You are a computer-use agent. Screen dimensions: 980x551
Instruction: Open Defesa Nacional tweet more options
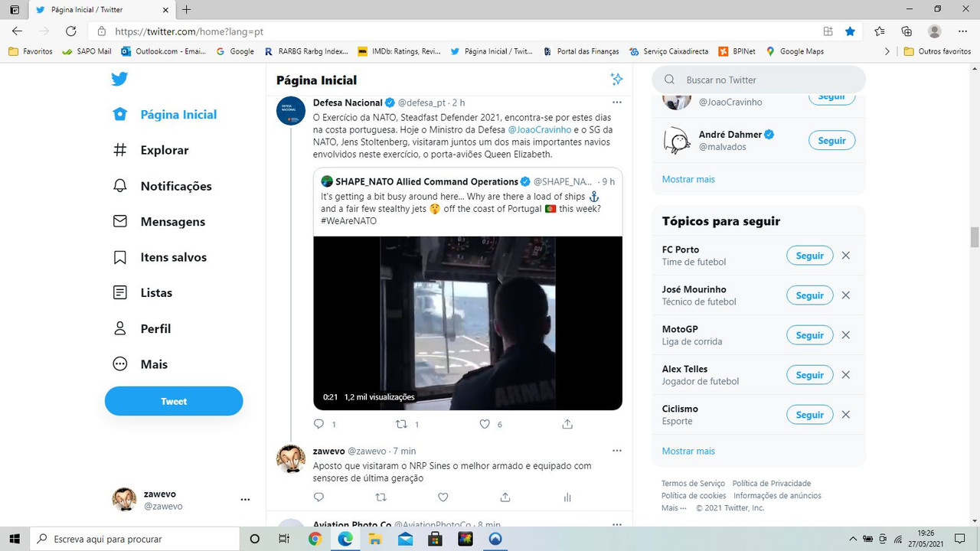[x=617, y=102]
